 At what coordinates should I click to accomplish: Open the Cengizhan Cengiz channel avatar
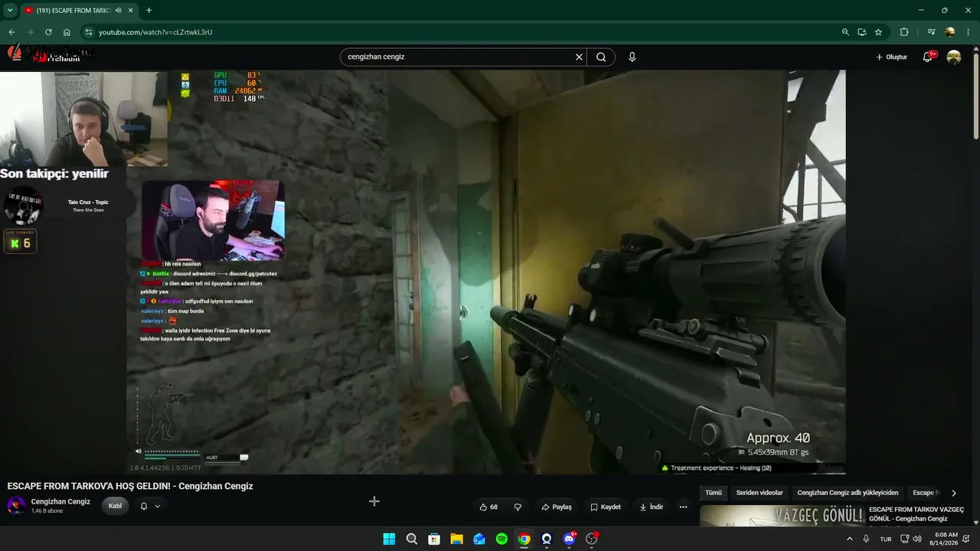[x=16, y=506]
